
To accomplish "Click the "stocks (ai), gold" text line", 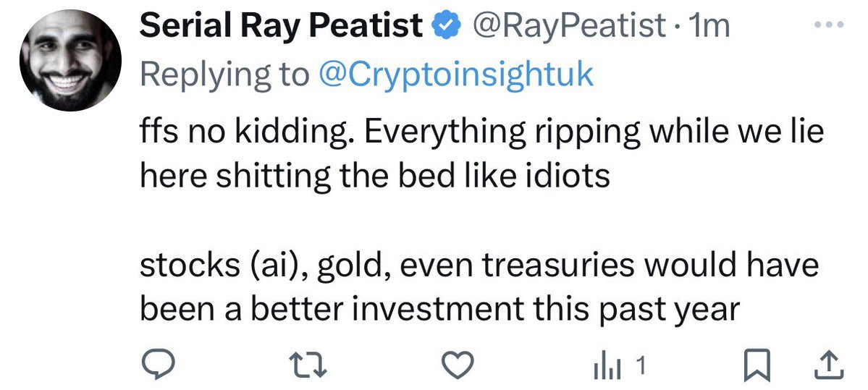I will point(478,266).
